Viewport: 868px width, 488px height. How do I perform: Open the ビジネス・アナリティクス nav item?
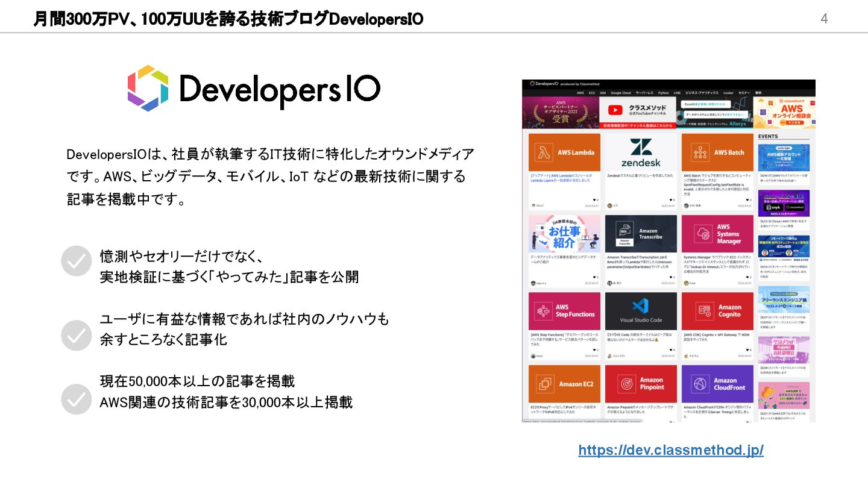click(702, 93)
